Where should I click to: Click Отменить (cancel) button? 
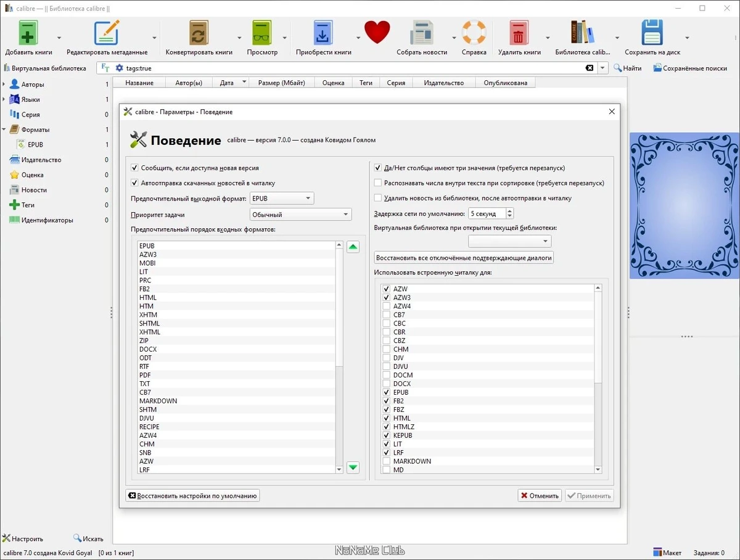(540, 495)
